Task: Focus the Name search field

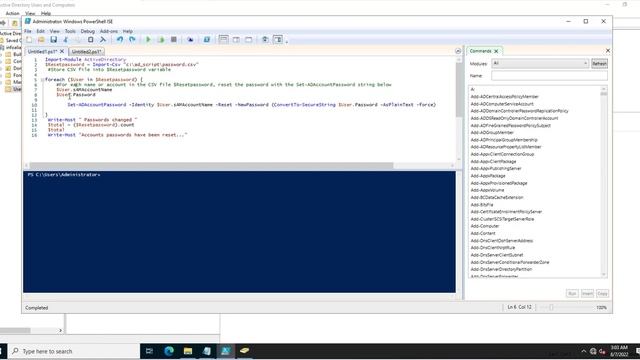Action: click(549, 76)
